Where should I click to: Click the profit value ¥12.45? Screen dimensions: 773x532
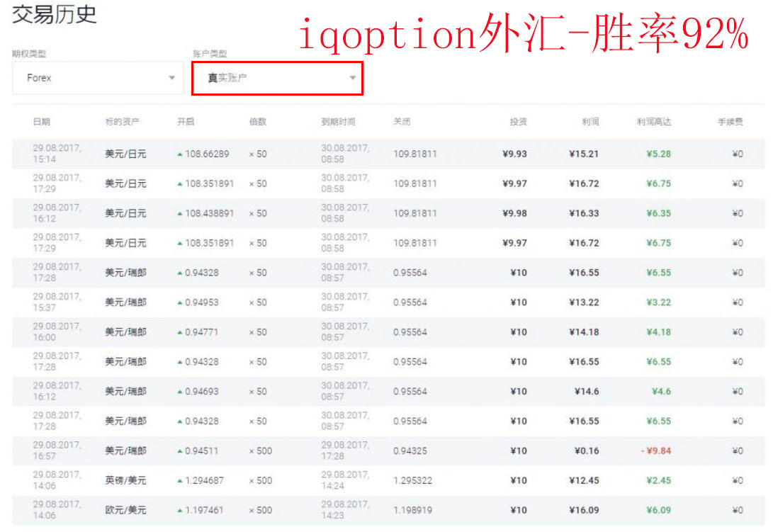[x=584, y=480]
